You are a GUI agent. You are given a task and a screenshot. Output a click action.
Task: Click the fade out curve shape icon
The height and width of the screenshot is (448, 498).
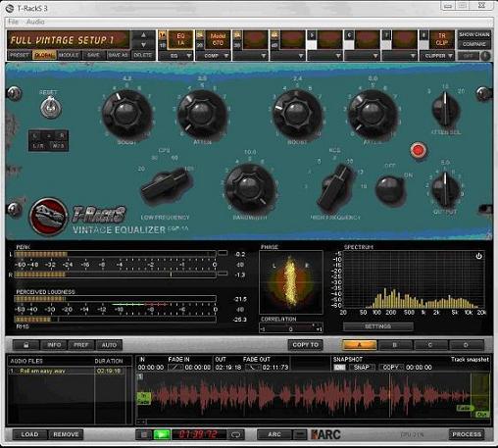point(253,368)
